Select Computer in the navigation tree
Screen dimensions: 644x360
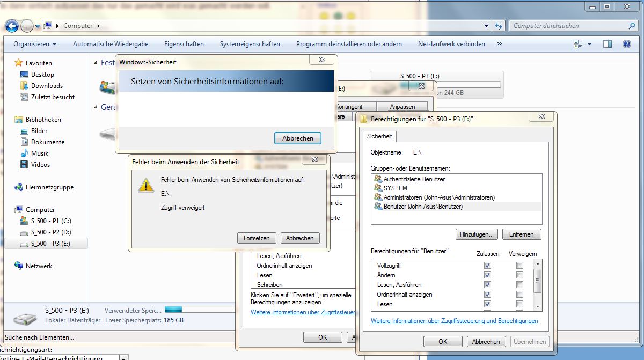(40, 210)
